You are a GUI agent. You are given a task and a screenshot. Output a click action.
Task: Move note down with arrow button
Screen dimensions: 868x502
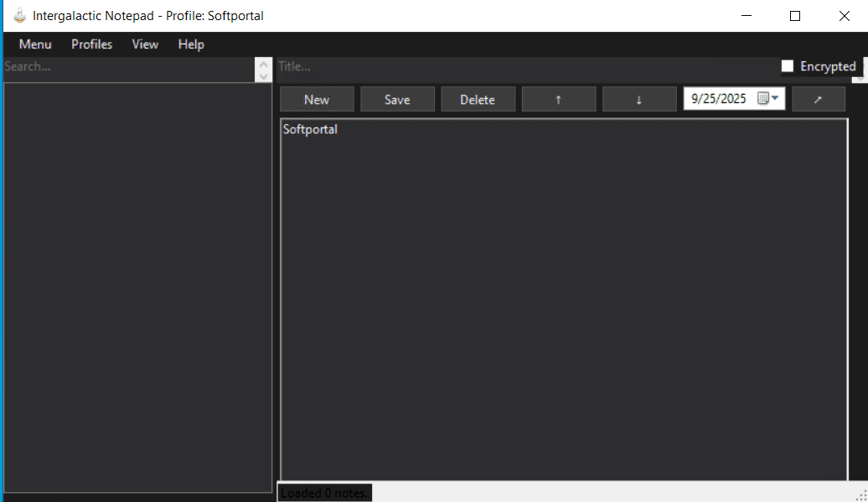click(x=639, y=99)
